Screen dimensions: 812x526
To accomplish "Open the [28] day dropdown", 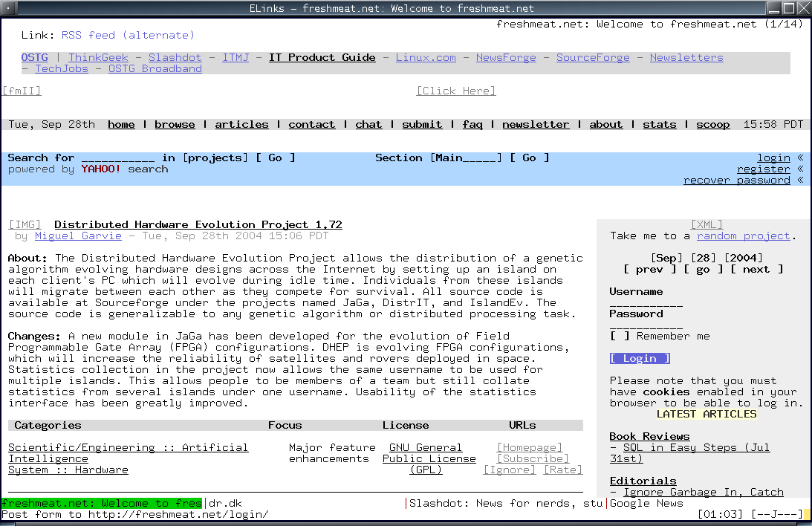I will click(704, 258).
